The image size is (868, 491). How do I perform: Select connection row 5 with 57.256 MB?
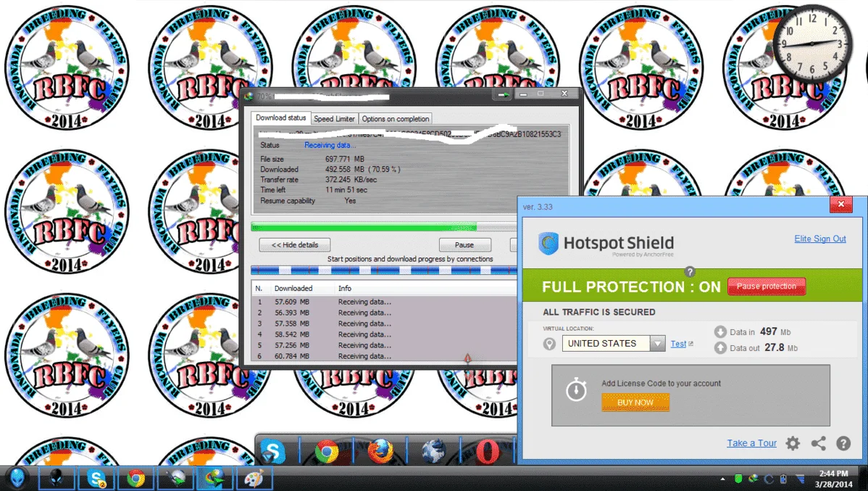(384, 345)
